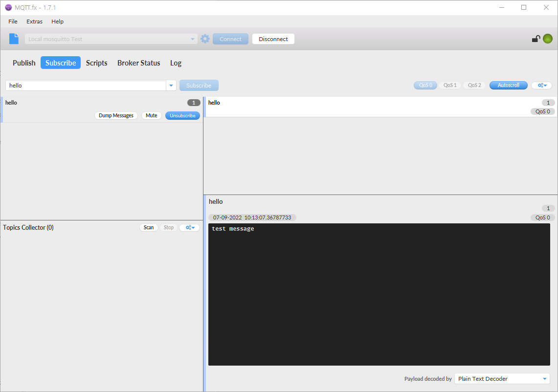Open the File menu
Screen dimensions: 558x392
click(13, 22)
